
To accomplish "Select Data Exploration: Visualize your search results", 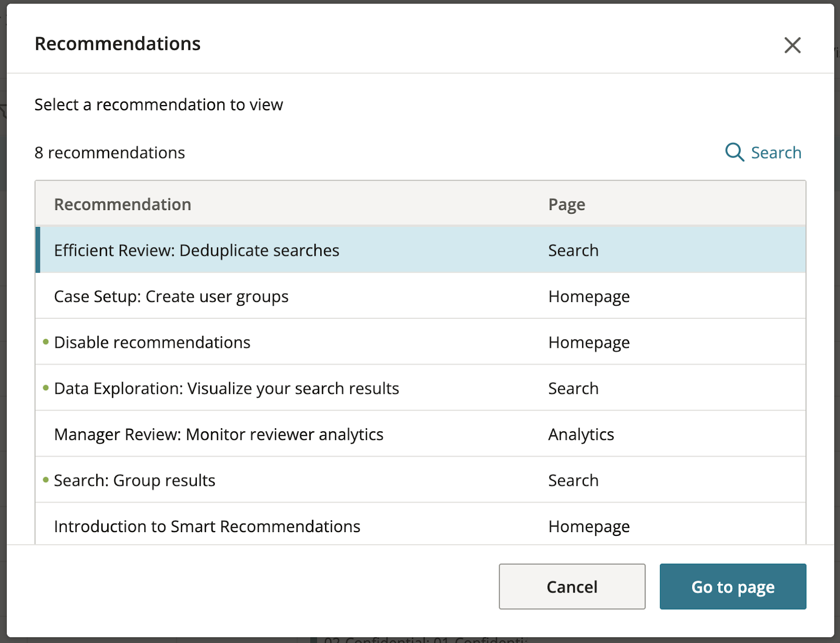I will 226,388.
